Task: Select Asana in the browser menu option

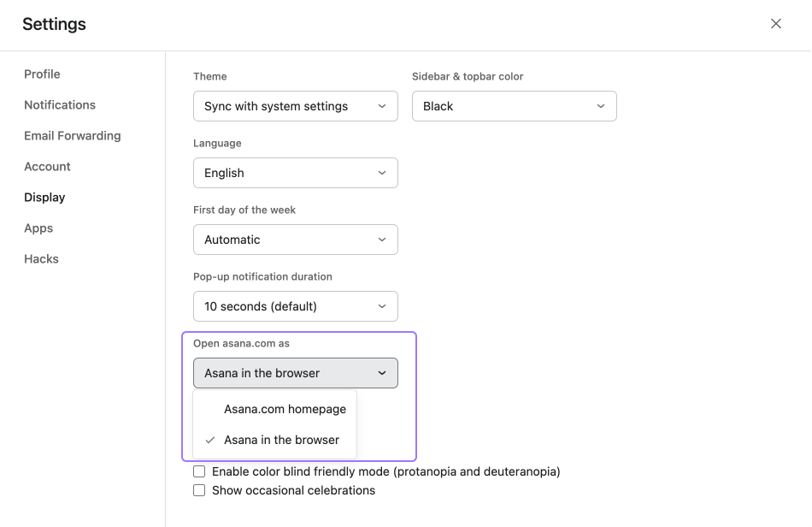Action: click(x=275, y=440)
